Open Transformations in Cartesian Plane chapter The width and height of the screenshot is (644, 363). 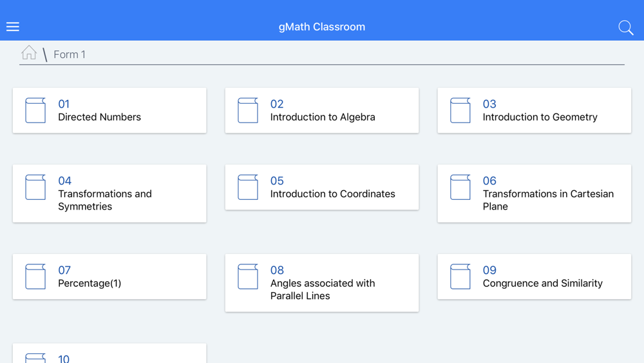click(548, 200)
